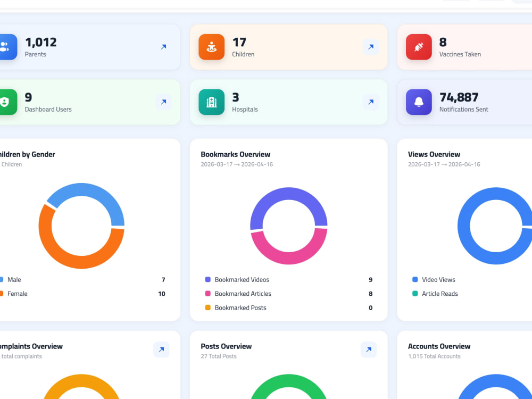Click the 'Article Reads' legend label
532x399 pixels.
[x=440, y=294]
